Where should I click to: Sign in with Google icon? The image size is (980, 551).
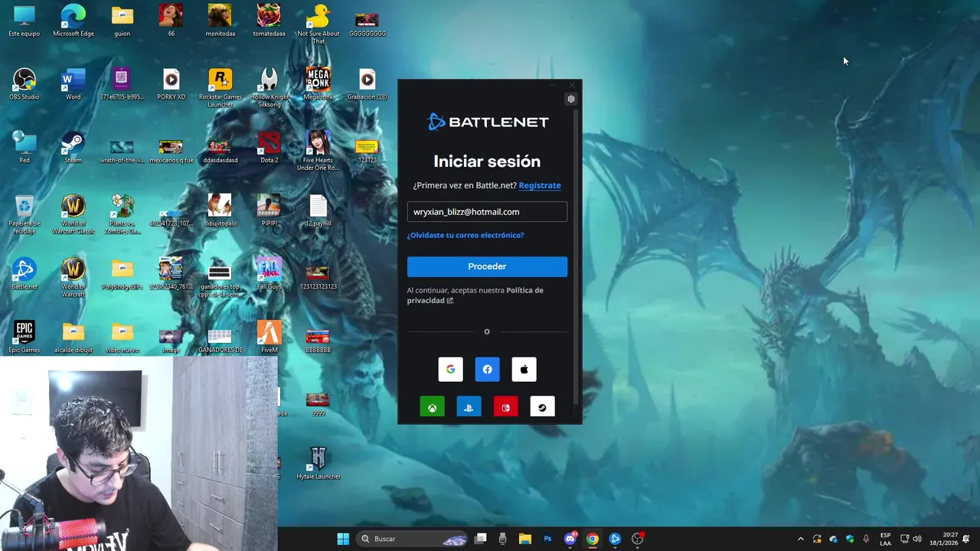coord(450,370)
